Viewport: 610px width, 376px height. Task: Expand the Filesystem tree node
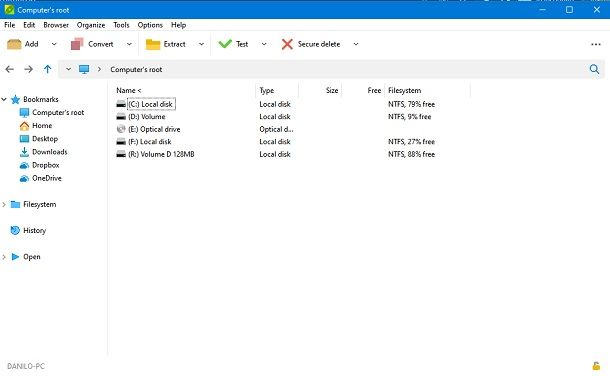pos(4,205)
